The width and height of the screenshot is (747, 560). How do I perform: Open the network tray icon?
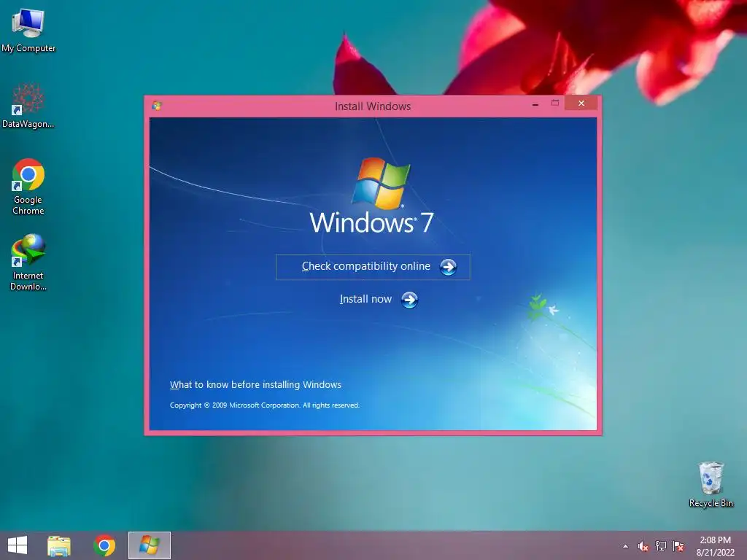coord(661,546)
